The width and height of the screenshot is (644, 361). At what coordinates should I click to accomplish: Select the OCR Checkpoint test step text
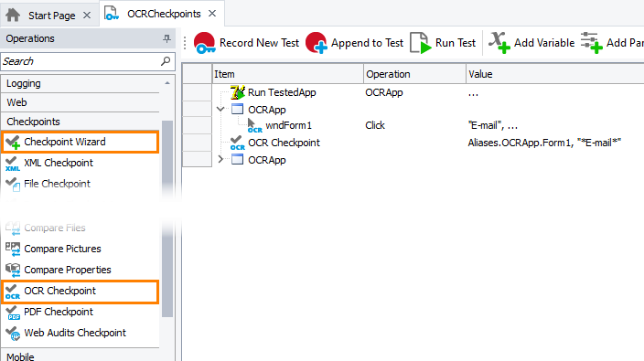(x=284, y=143)
